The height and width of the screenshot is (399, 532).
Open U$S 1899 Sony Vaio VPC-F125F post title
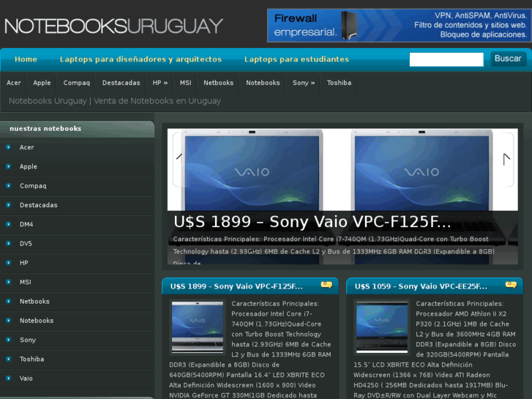tap(236, 286)
